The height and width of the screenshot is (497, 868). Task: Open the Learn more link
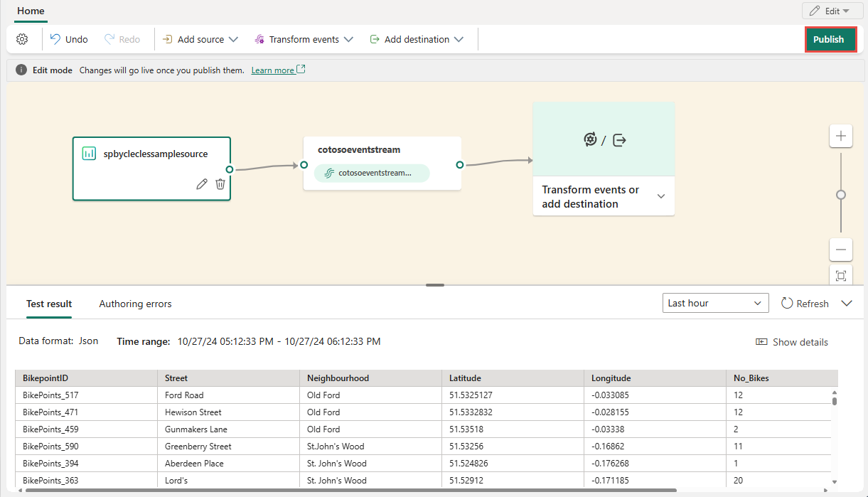pyautogui.click(x=274, y=70)
